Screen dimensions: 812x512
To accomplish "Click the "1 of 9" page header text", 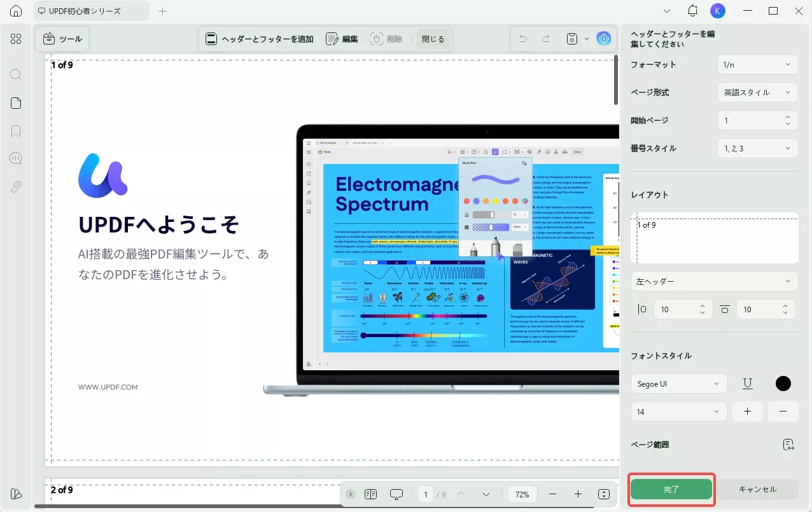I will point(62,65).
